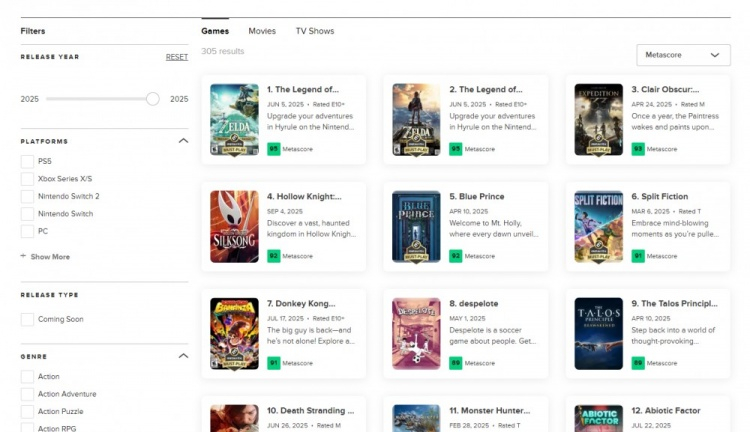
Task: Click the release year slider handle
Action: pyautogui.click(x=153, y=99)
